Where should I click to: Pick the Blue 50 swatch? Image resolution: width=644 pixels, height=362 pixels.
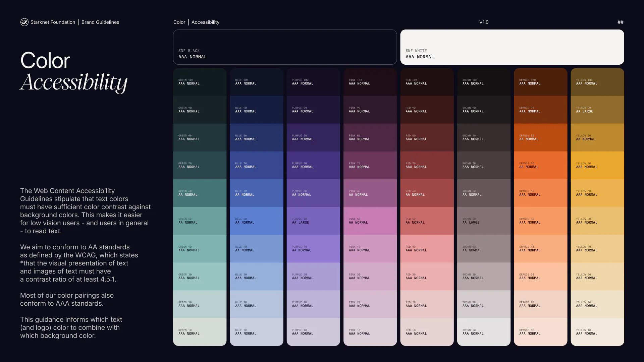256,221
